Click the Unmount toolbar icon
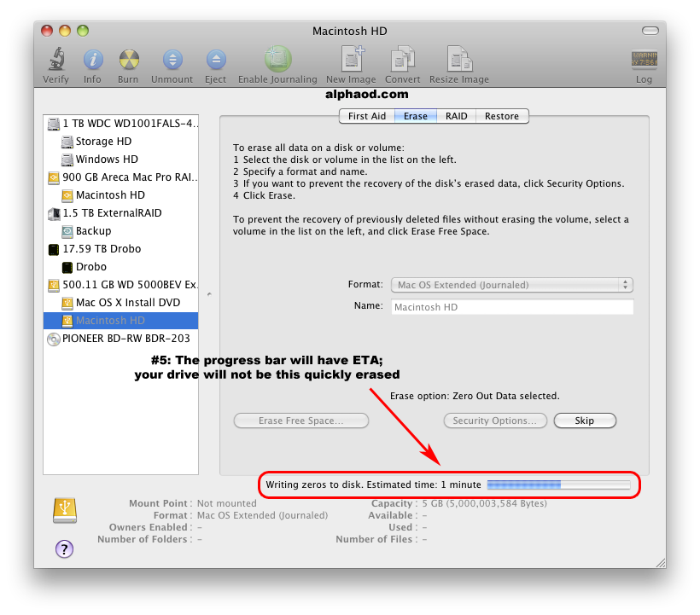700x615 pixels. pyautogui.click(x=172, y=60)
